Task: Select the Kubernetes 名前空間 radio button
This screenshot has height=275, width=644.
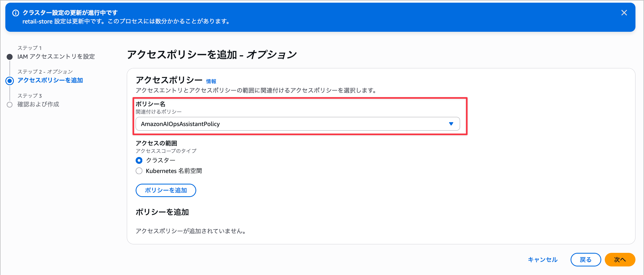Action: click(139, 171)
